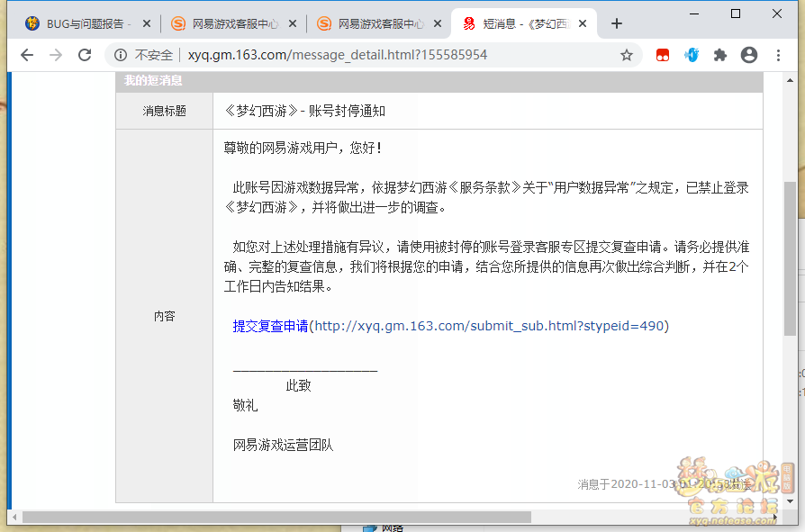Open Chrome's three-dot menu
Image resolution: width=805 pixels, height=532 pixels.
[x=778, y=55]
